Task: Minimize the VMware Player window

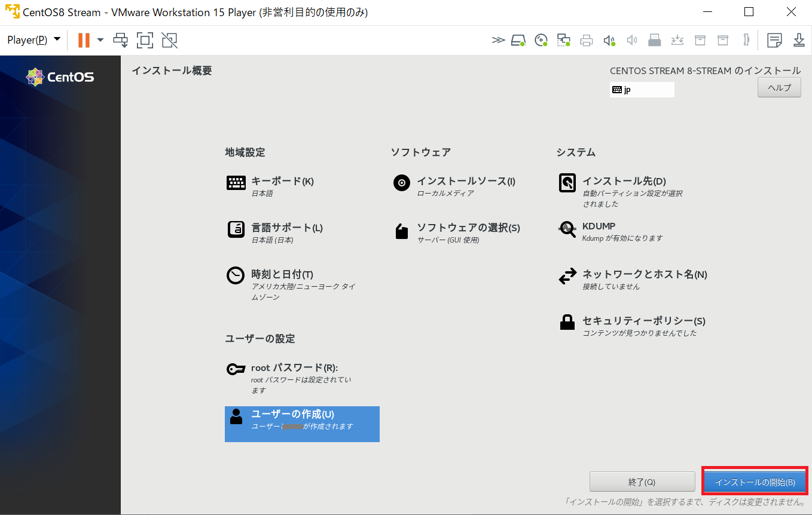Action: (707, 12)
